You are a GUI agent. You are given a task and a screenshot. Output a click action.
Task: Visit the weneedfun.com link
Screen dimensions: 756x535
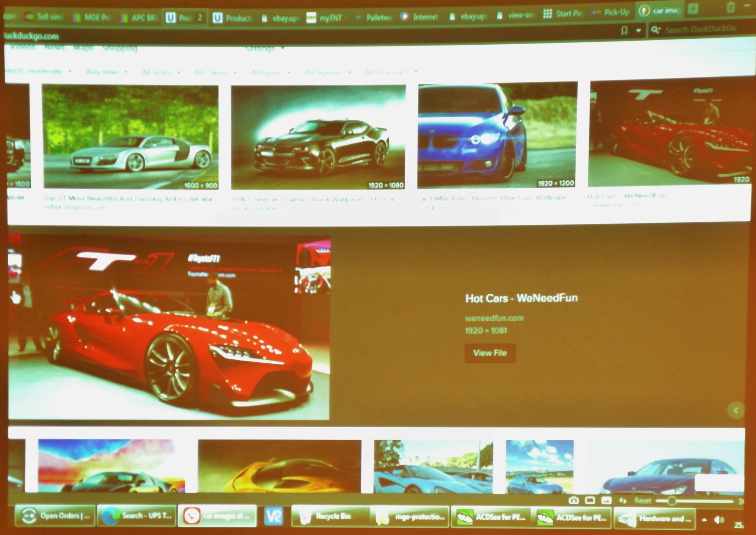coord(494,318)
